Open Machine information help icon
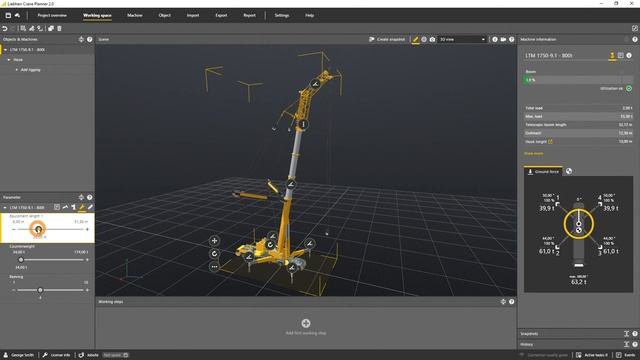Screen dimensions: 640x360 click(x=635, y=40)
